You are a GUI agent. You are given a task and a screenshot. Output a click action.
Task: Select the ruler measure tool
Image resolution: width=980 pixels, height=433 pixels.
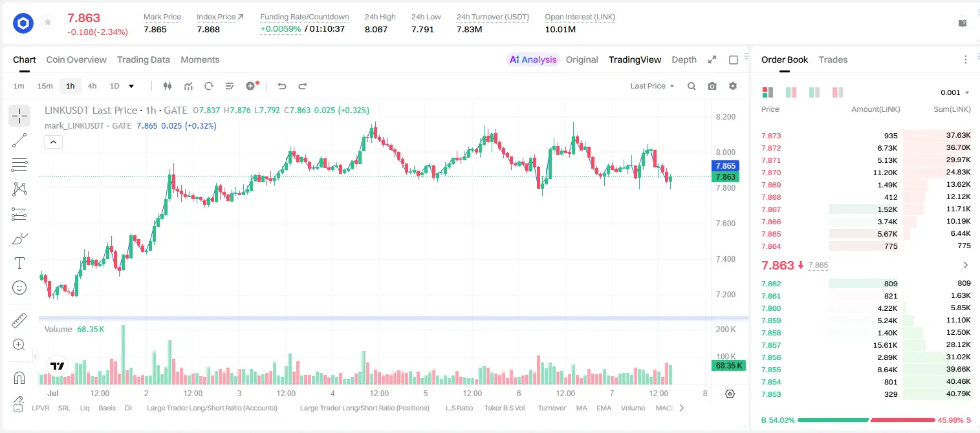pyautogui.click(x=19, y=321)
